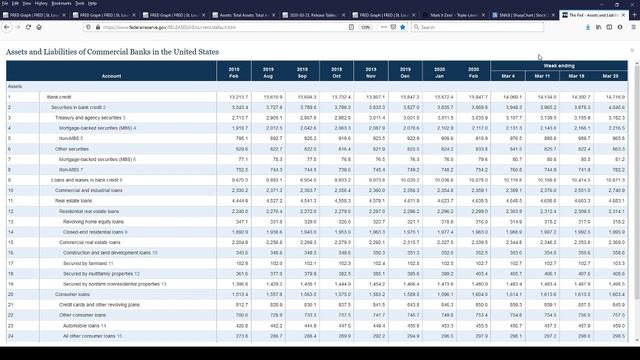
Task: Open the hamburger application menu
Action: [633, 27]
